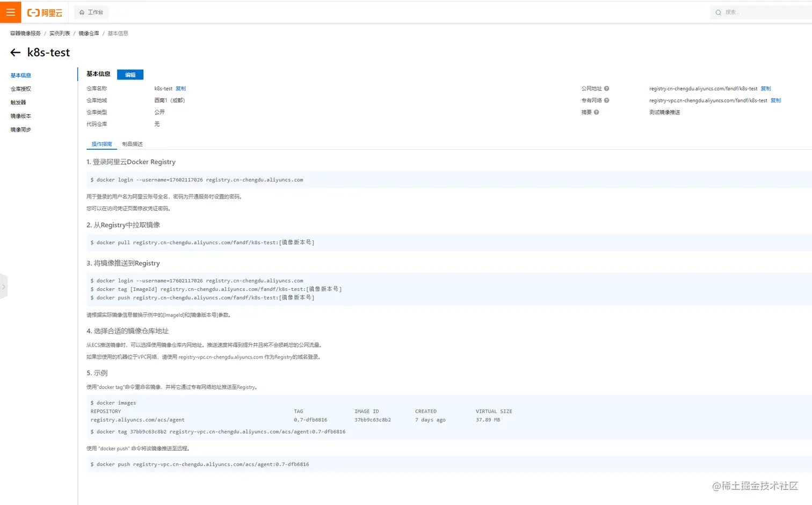The width and height of the screenshot is (812, 505).
Task: Go to the 工作台 home icon button
Action: (91, 12)
